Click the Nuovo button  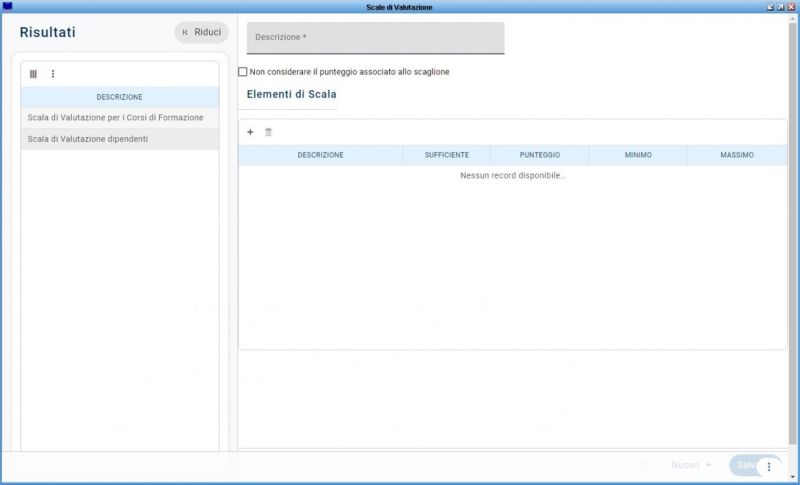coord(690,465)
